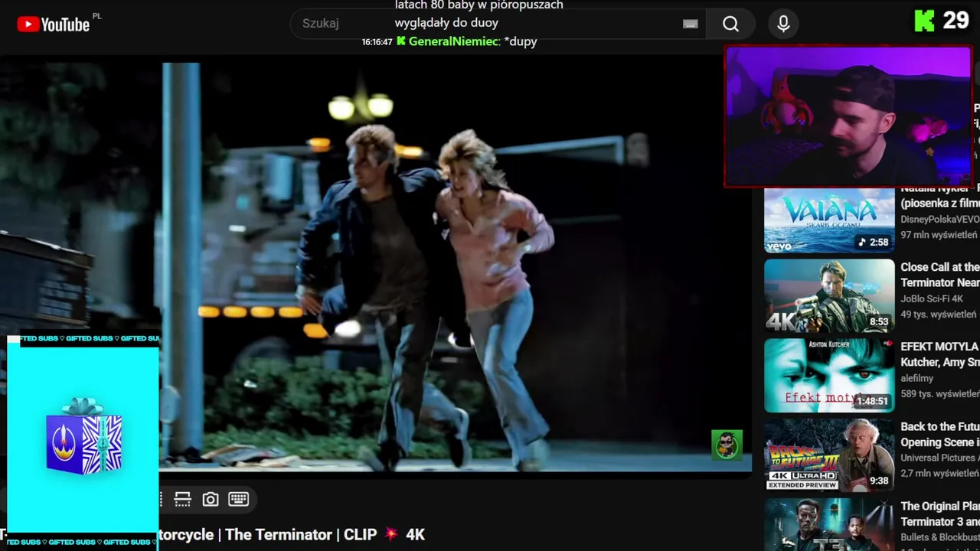Open the YouTube home logo
This screenshot has height=551, width=980.
(x=54, y=24)
